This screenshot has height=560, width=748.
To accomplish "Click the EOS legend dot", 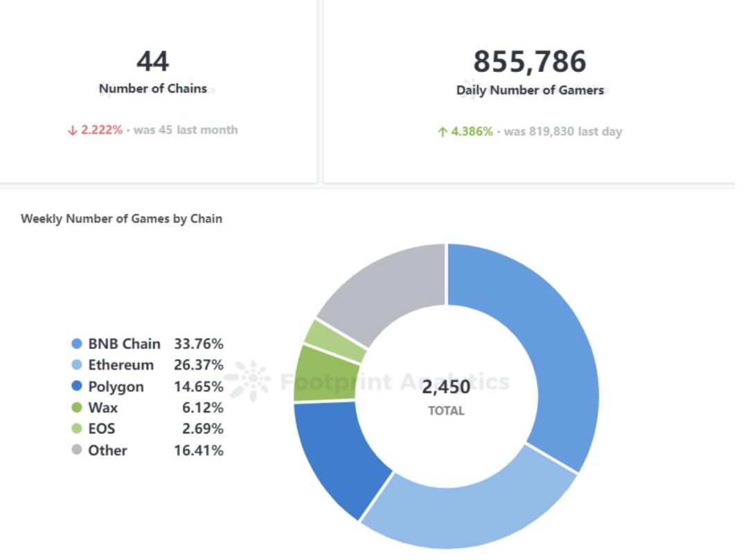I will (x=77, y=429).
